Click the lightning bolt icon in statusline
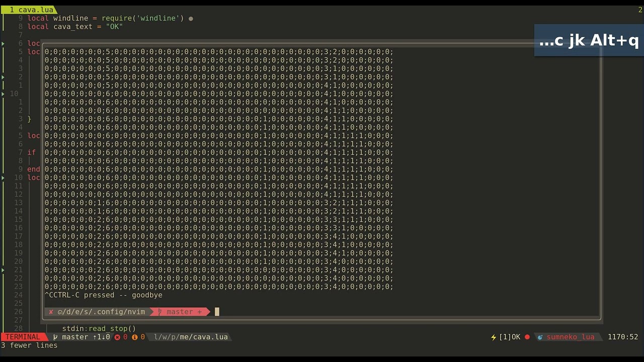Screen dimensions: 644x362 pos(494,337)
